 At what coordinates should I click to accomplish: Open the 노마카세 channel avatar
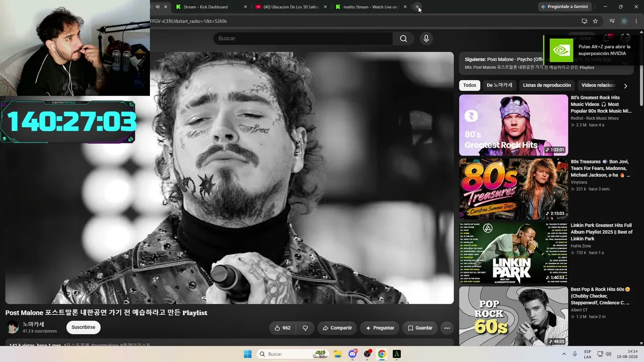coord(13,328)
